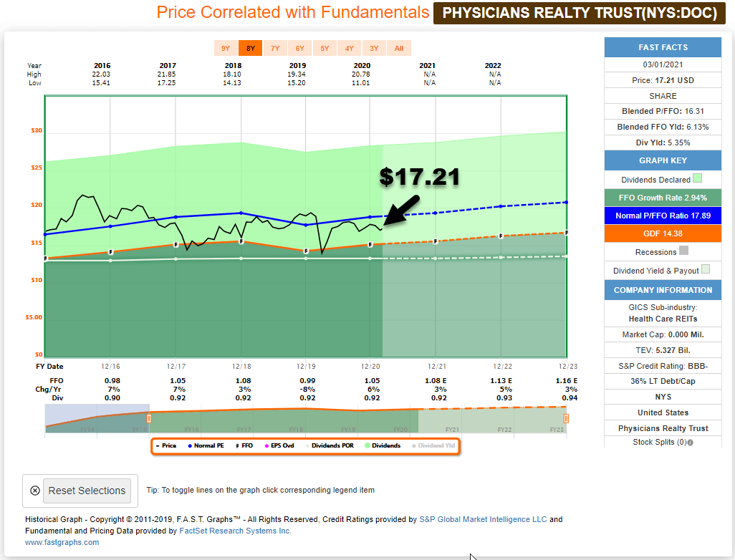Click the FAST FACTS panel header
735x560 pixels.
(x=663, y=47)
